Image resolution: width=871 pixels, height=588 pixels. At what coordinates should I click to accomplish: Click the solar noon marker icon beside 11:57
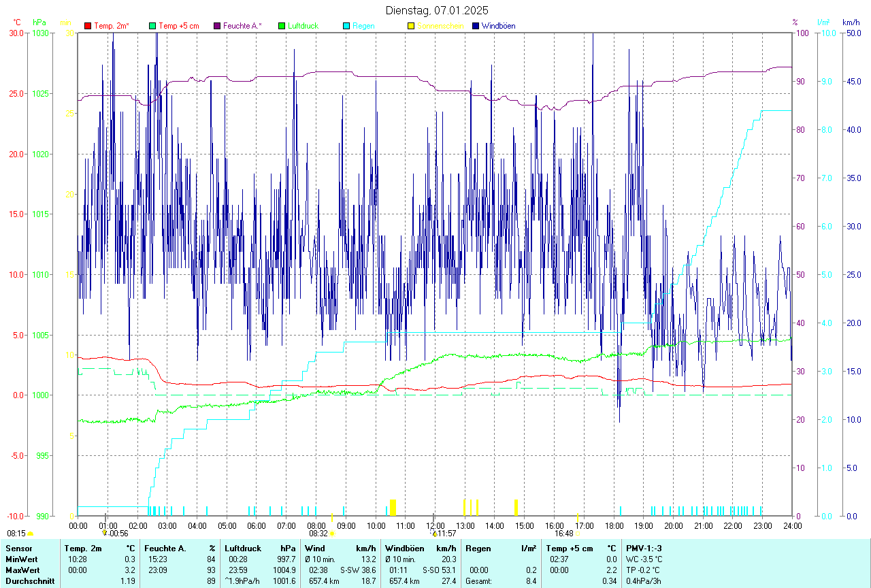tap(434, 534)
